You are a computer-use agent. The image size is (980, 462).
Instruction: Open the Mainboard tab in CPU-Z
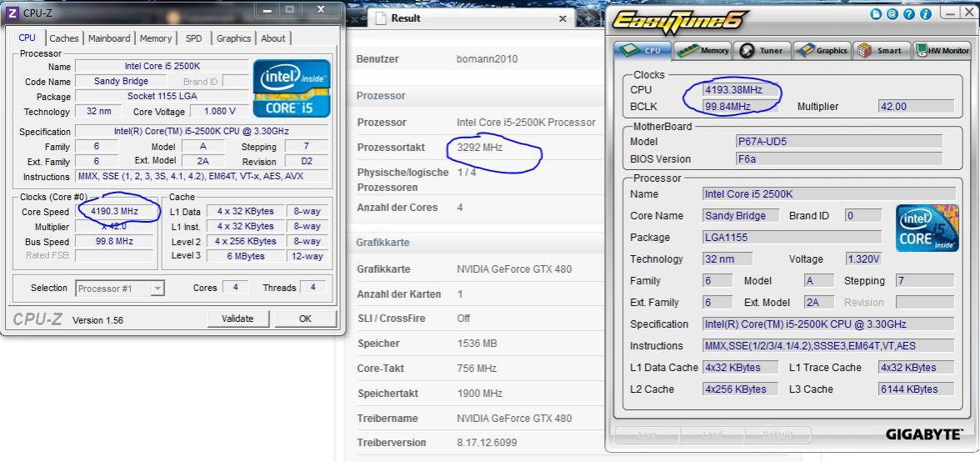108,38
